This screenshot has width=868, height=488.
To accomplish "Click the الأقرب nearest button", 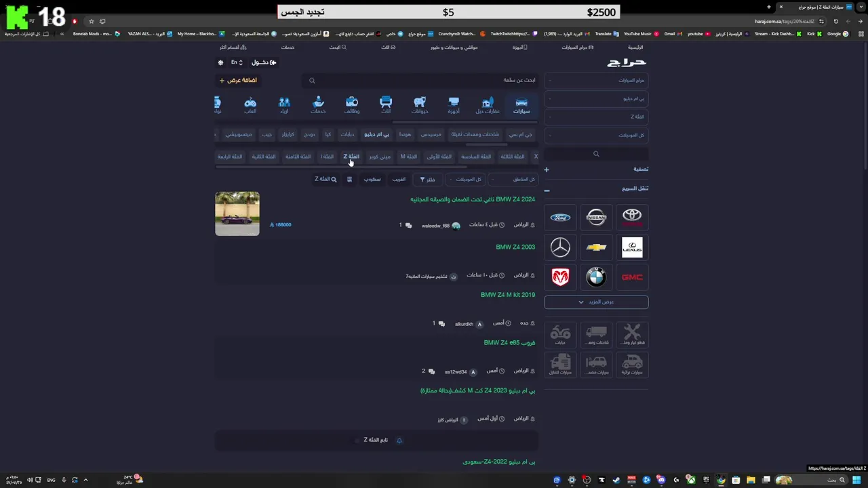I will (x=399, y=180).
